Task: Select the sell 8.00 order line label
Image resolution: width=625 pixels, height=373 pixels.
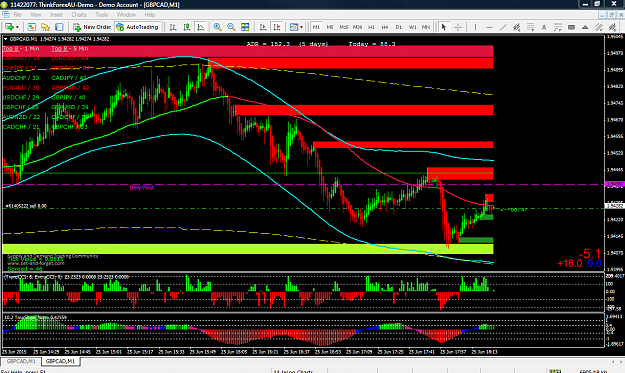Action: click(26, 206)
